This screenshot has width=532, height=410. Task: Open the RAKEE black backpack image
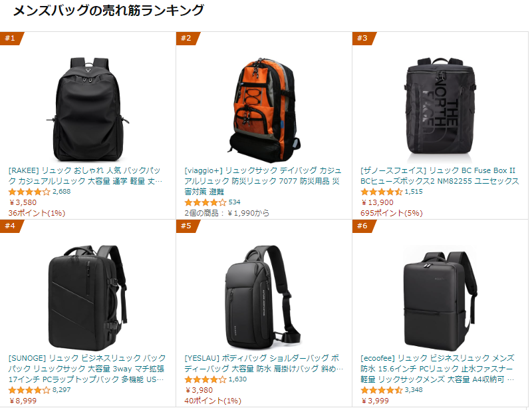click(x=88, y=109)
